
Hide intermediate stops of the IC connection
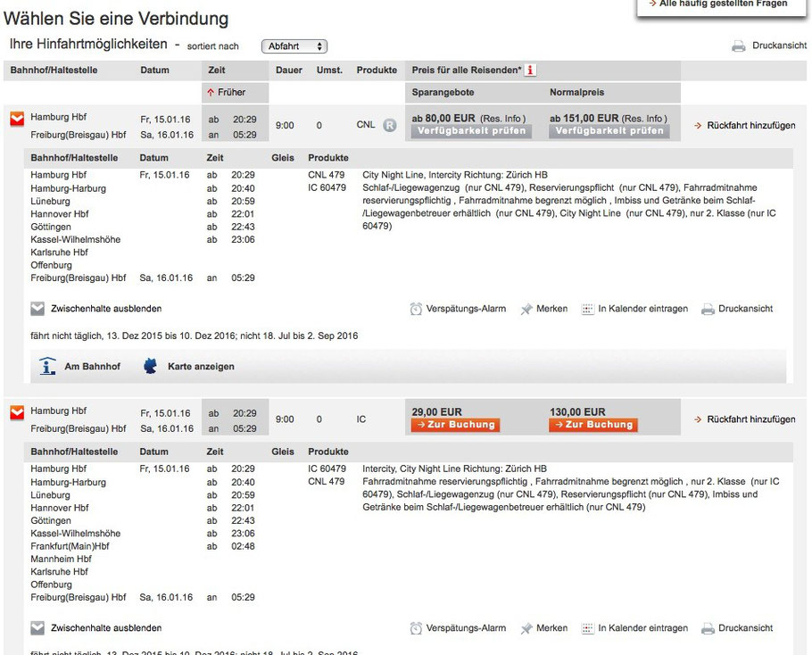coord(106,628)
